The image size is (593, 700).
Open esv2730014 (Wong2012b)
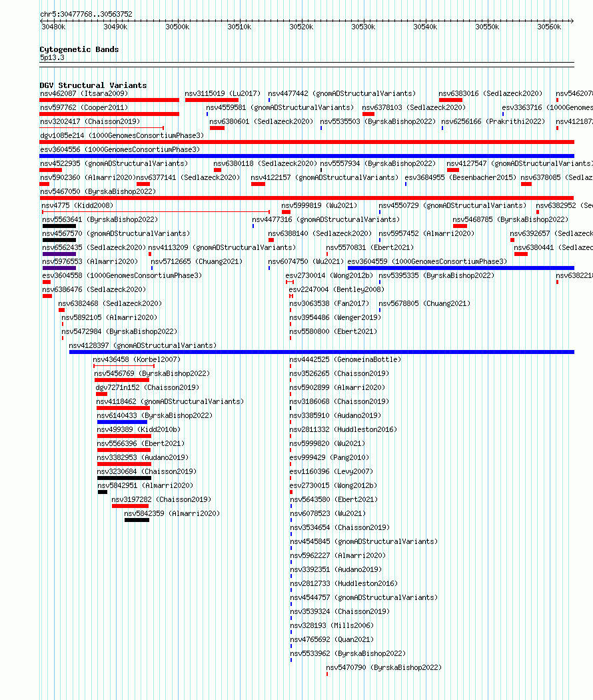[329, 275]
